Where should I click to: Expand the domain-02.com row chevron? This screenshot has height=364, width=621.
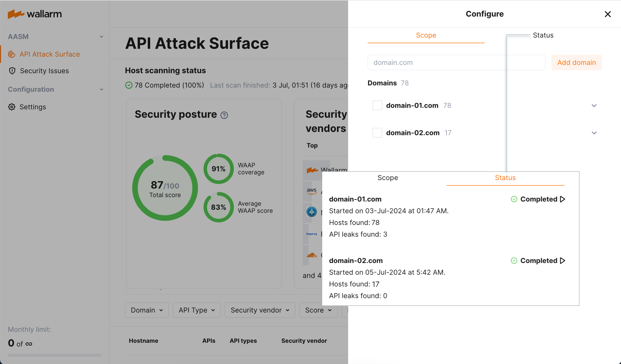594,133
